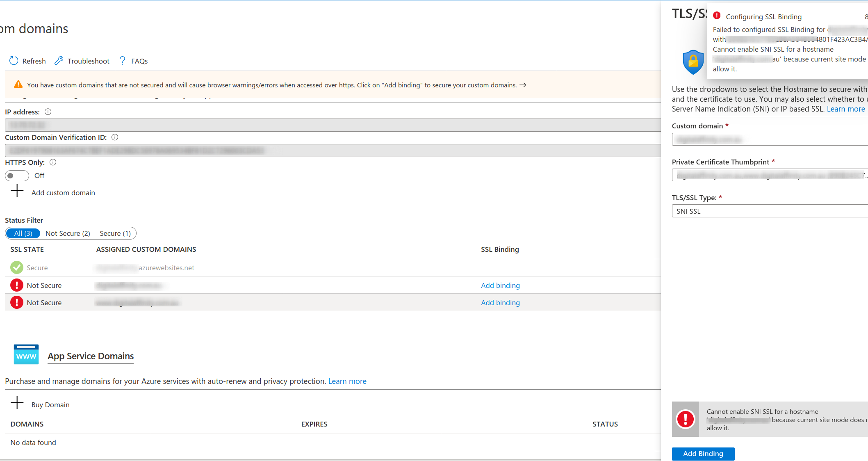Click the App Service Domains www icon

[x=26, y=354]
